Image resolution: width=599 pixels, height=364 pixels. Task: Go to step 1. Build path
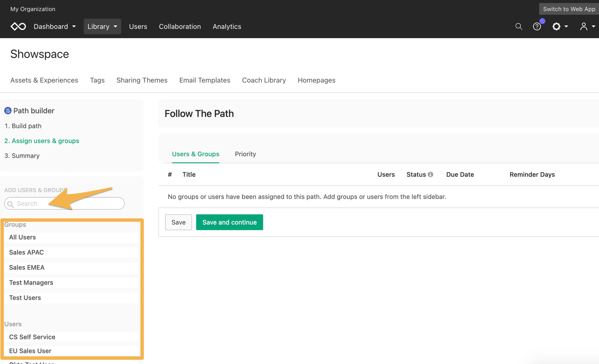tap(23, 126)
